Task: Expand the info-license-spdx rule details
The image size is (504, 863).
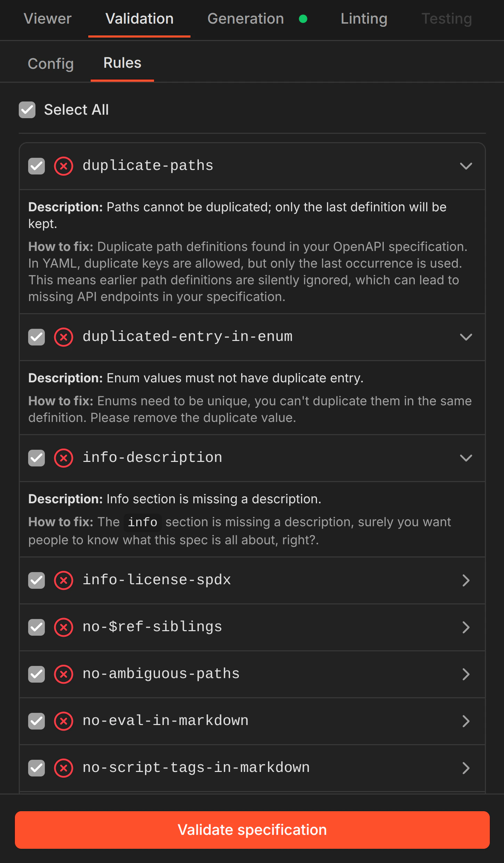Action: 466,580
